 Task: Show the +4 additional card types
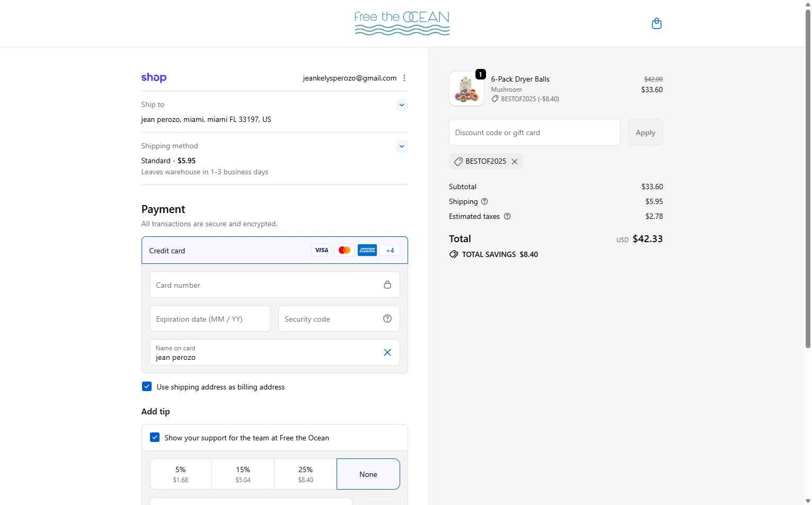point(390,250)
